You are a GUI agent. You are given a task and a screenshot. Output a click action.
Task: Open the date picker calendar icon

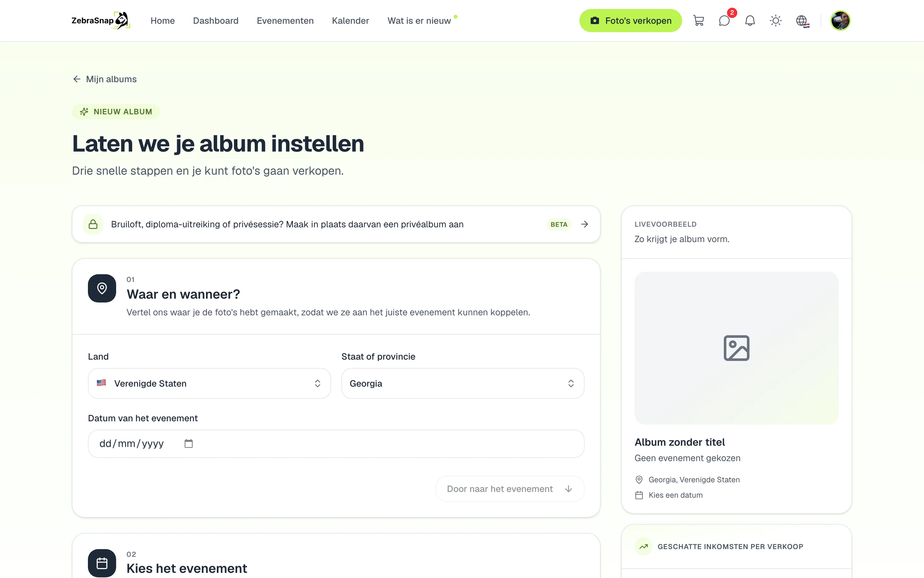click(189, 443)
